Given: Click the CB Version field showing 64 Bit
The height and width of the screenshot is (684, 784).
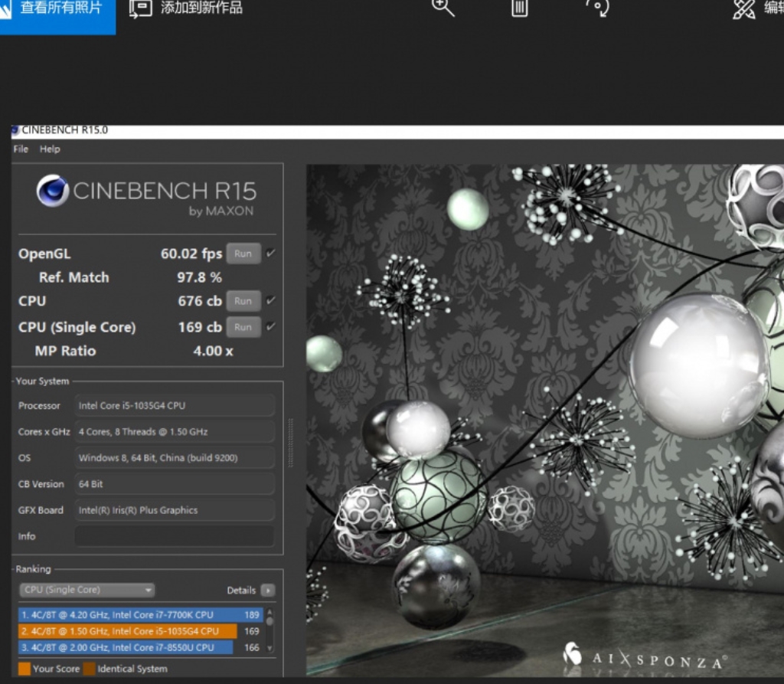Looking at the screenshot, I should (x=175, y=484).
